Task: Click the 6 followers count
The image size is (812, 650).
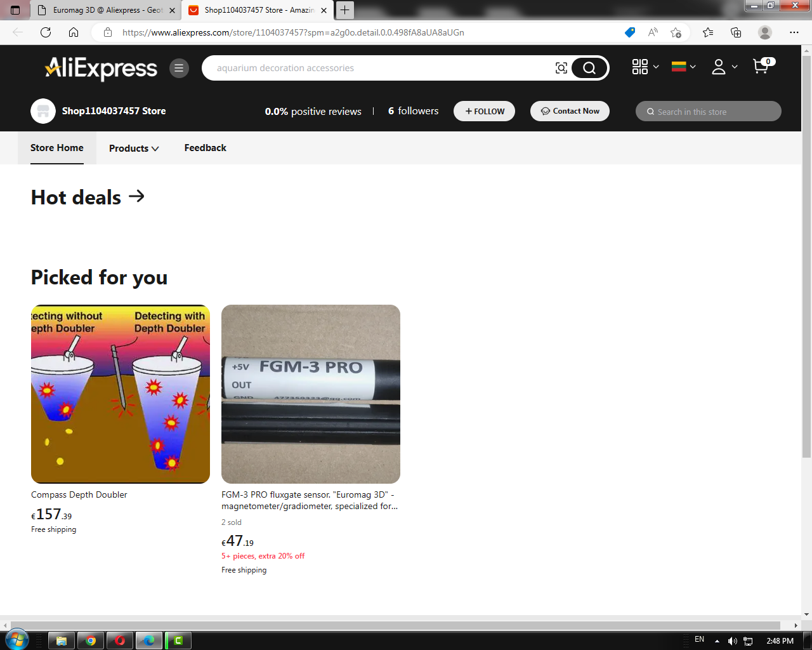Action: pyautogui.click(x=414, y=111)
